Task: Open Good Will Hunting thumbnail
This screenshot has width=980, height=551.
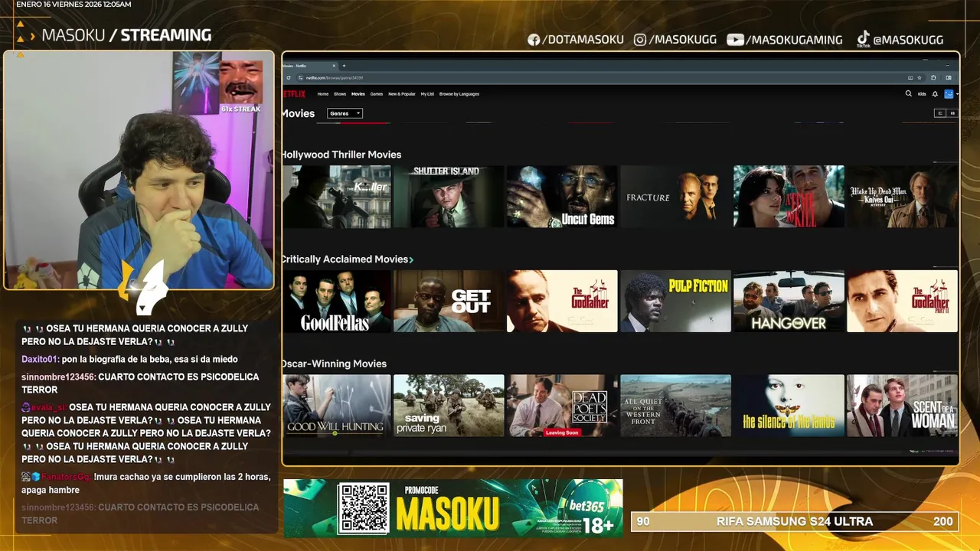Action: (x=337, y=406)
